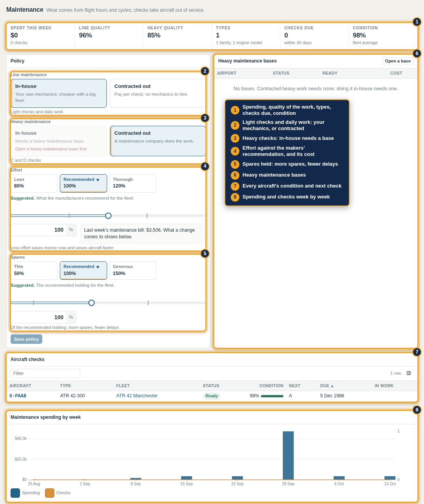Sort Aircraft checks by AIRCRAFT column

click(20, 386)
